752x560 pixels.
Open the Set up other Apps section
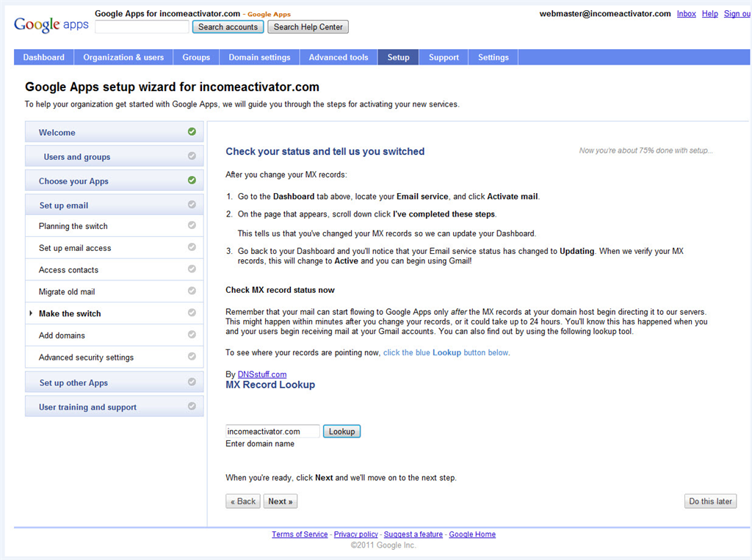point(114,382)
